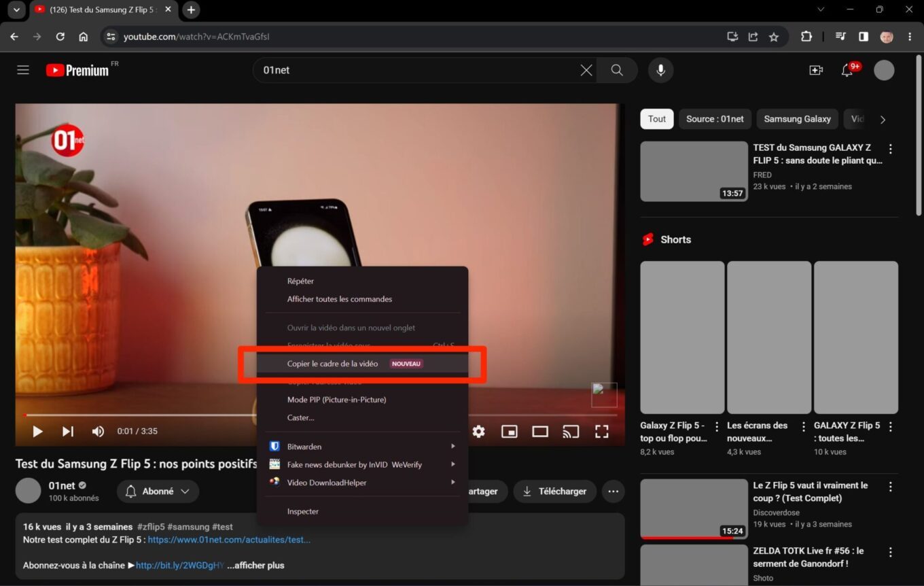Image resolution: width=924 pixels, height=586 pixels.
Task: Go back in browser
Action: click(14, 37)
